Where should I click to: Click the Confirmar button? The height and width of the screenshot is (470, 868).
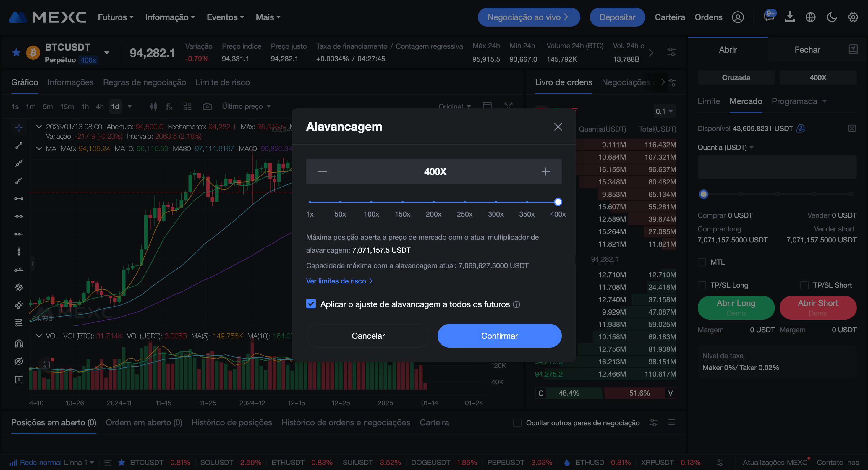click(499, 336)
